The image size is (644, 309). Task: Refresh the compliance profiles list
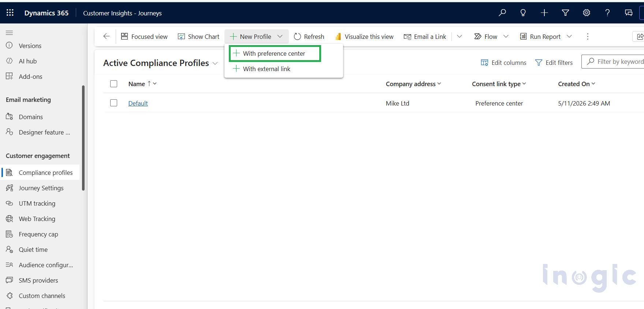pos(309,36)
